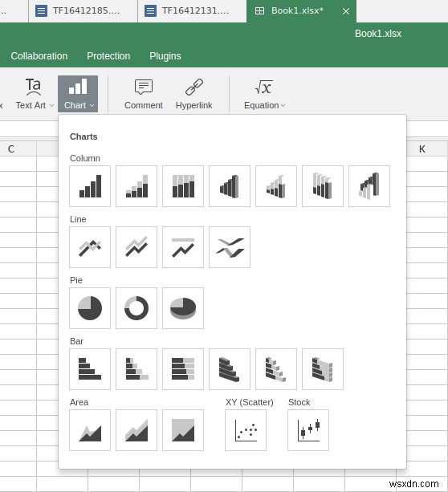The width and height of the screenshot is (448, 492).
Task: Open the Equation dropdown
Action: 264,94
